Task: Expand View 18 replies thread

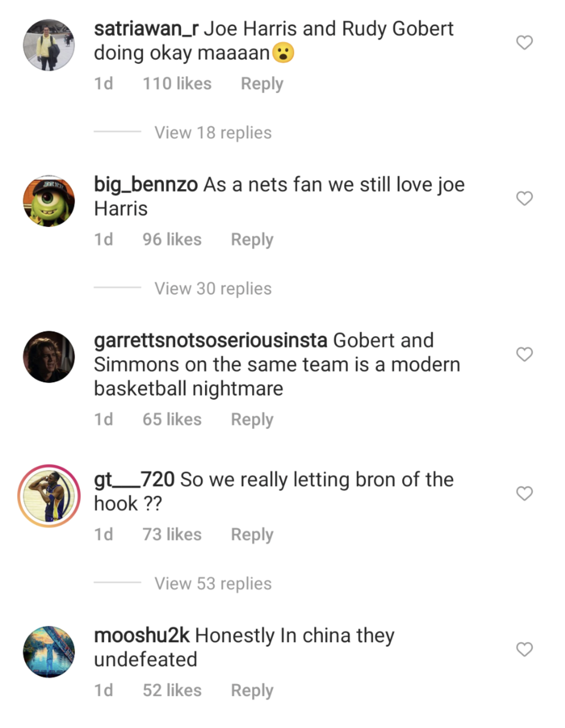Action: tap(213, 133)
